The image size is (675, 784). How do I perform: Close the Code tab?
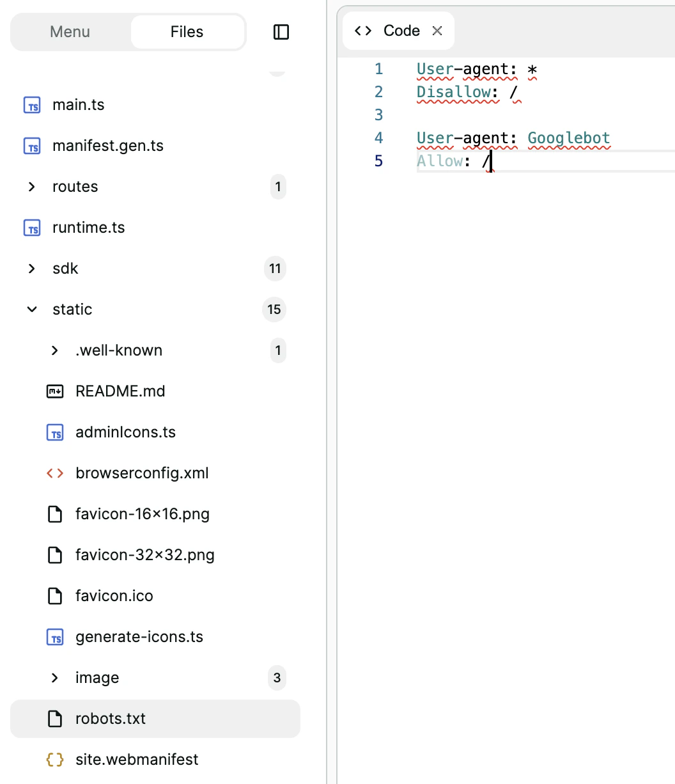point(437,30)
